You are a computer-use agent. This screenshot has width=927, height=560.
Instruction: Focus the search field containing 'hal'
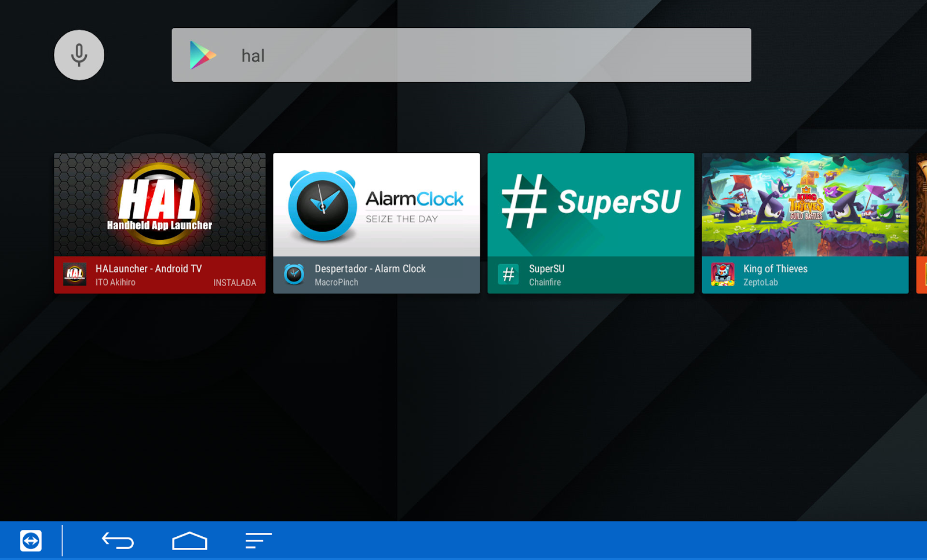tap(461, 55)
